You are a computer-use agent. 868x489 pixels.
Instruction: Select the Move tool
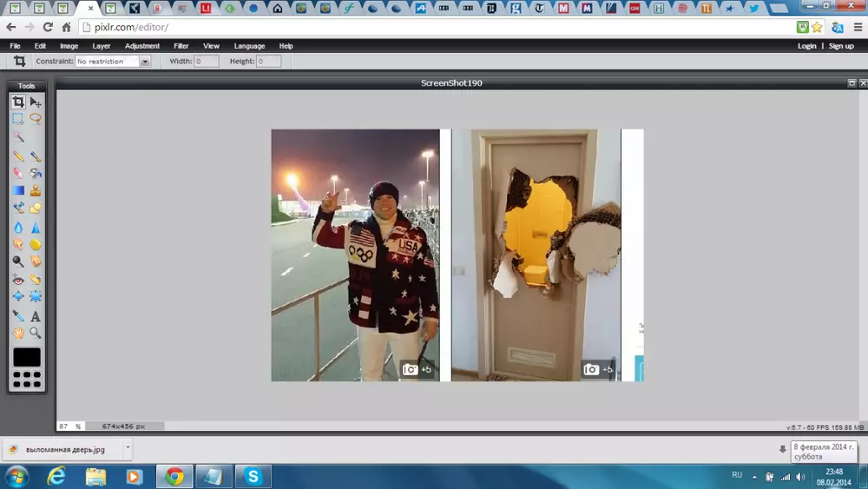[x=36, y=102]
